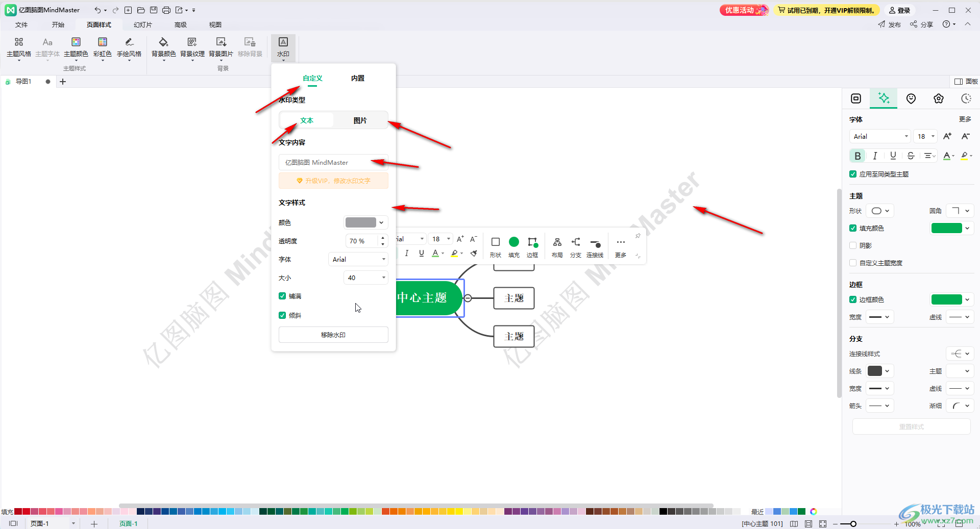Open the help question-mark icon
This screenshot has width=980, height=529.
[947, 24]
